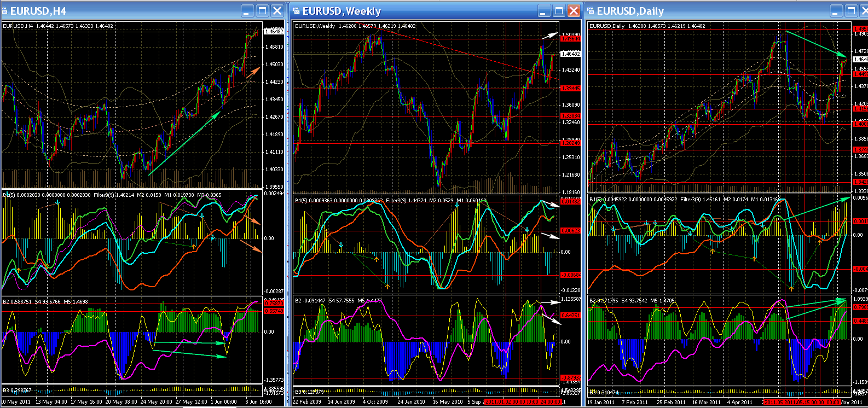Click the EURUSD,H4 OHLC header inside the chart
The height and width of the screenshot is (408, 868).
pyautogui.click(x=58, y=26)
